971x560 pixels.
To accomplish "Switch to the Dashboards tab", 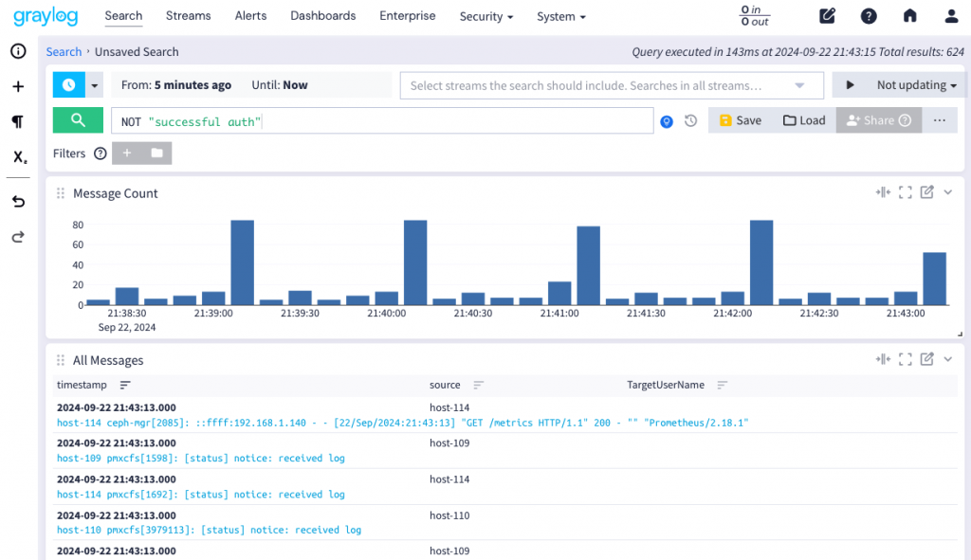I will coord(323,16).
